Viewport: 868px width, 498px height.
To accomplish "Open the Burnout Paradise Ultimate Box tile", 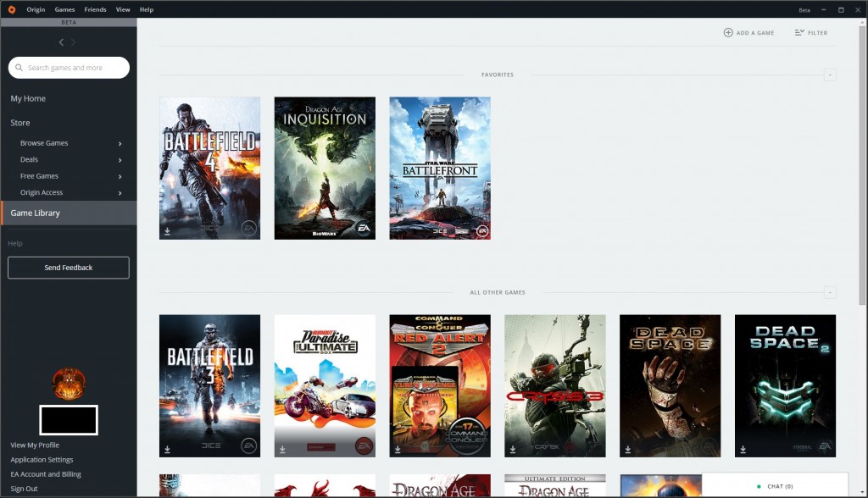I will [325, 386].
